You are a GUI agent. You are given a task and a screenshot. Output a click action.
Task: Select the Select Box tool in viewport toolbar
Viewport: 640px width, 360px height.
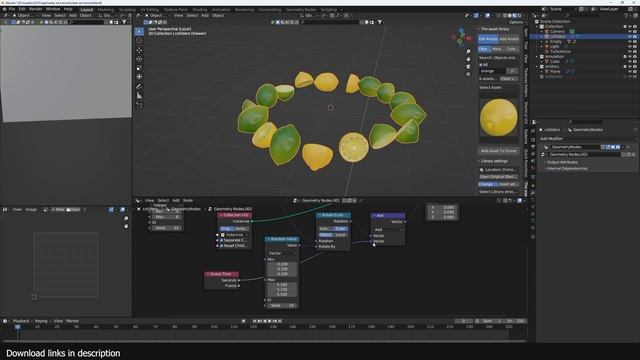pos(140,31)
